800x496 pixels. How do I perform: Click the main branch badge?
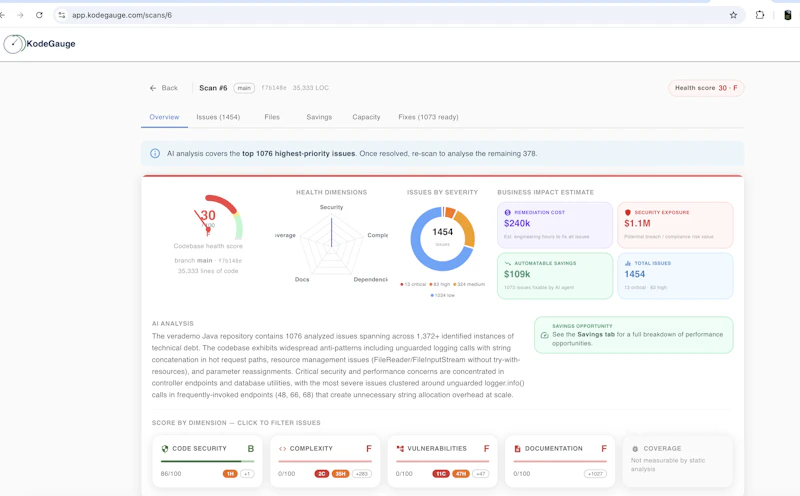coord(244,88)
